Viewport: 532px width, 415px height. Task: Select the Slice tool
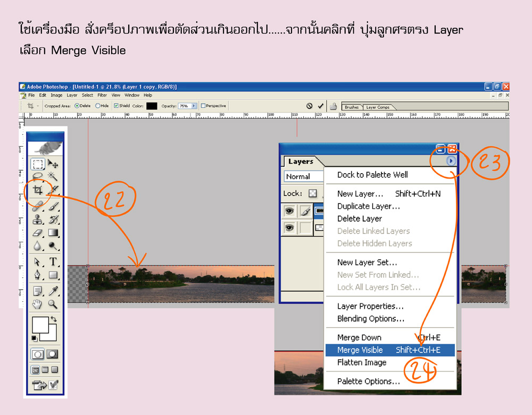(x=53, y=190)
